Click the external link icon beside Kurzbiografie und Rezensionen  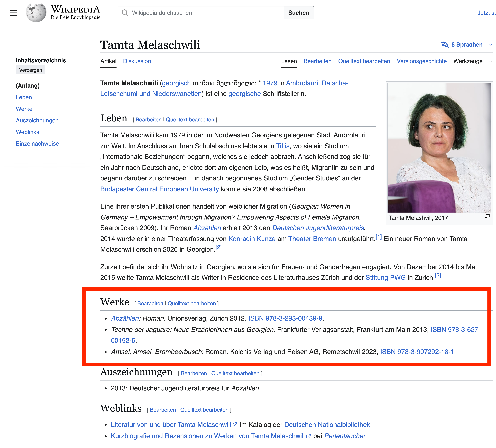(x=309, y=436)
